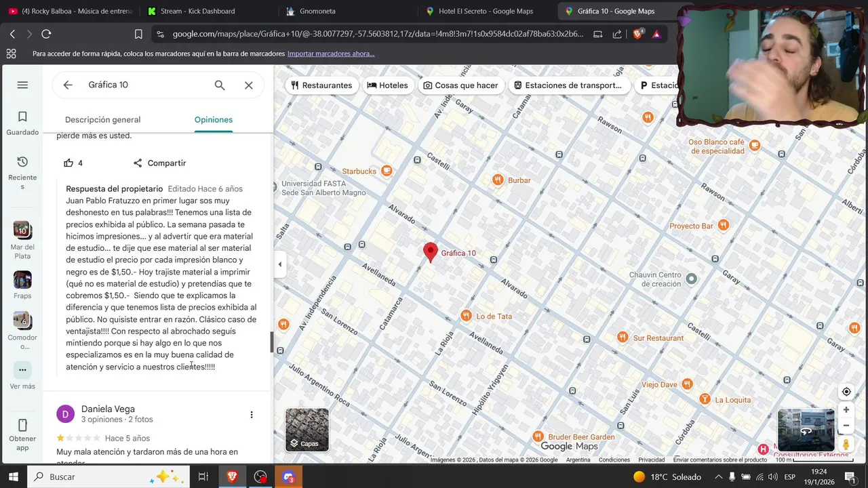
Task: Clear the Gráfica 10 search with X
Action: (249, 85)
